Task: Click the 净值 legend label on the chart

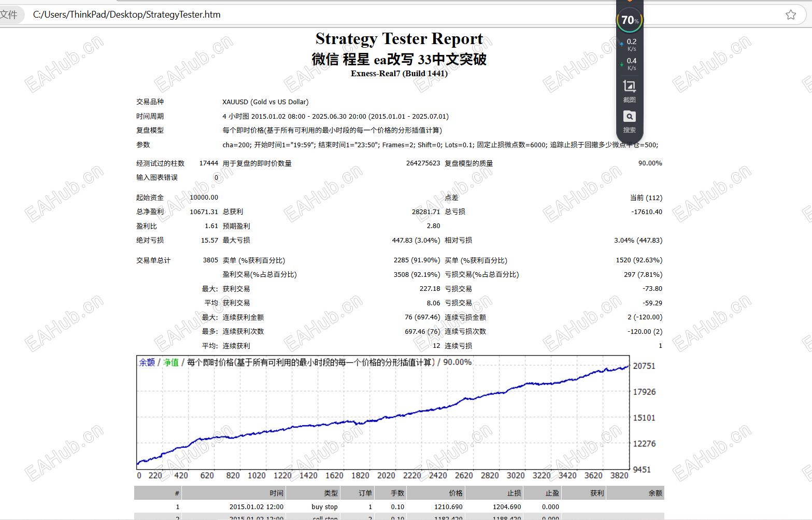Action: [171, 362]
